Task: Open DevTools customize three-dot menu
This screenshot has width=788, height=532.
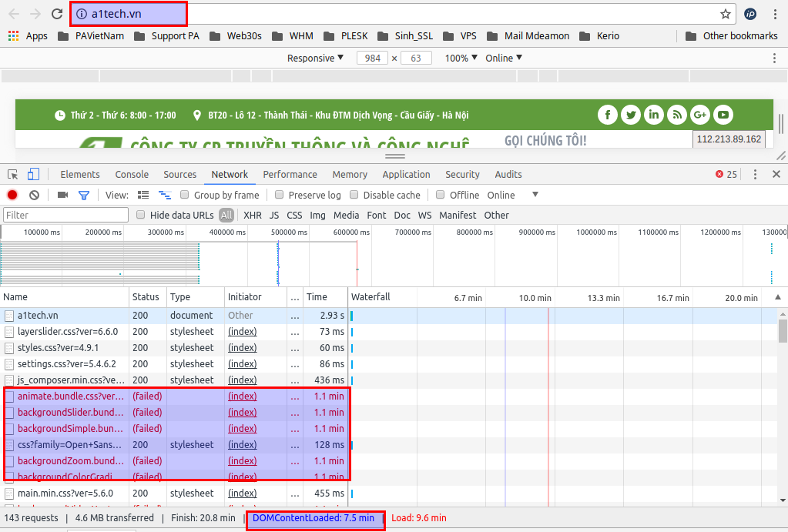Action: tap(755, 174)
